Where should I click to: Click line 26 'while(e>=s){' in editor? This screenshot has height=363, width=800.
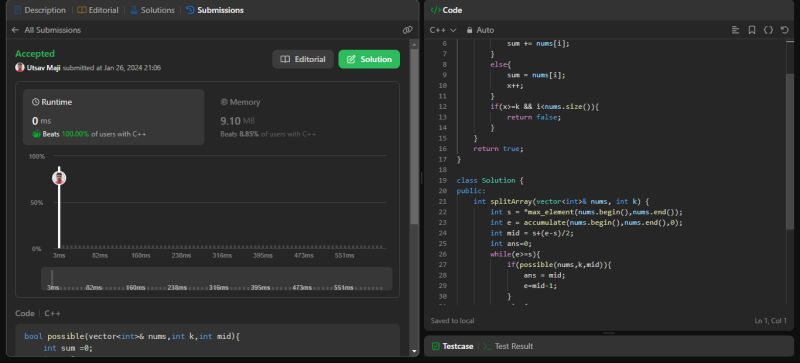tap(515, 254)
